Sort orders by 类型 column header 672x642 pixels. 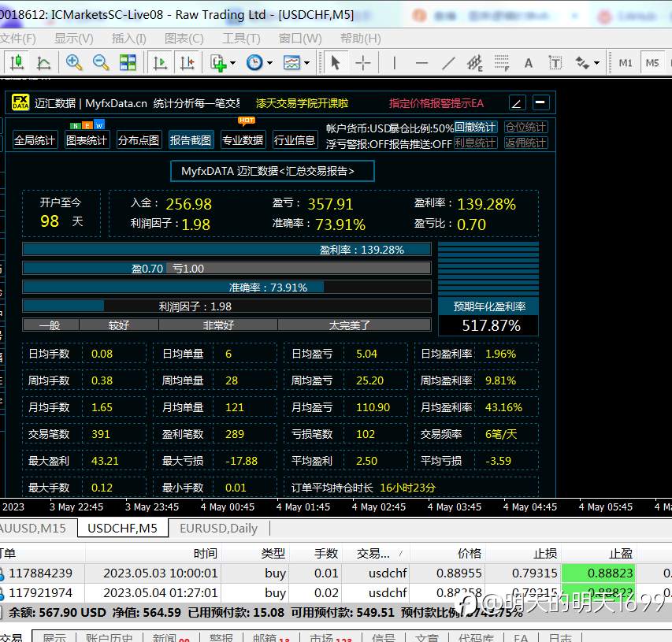pyautogui.click(x=255, y=553)
